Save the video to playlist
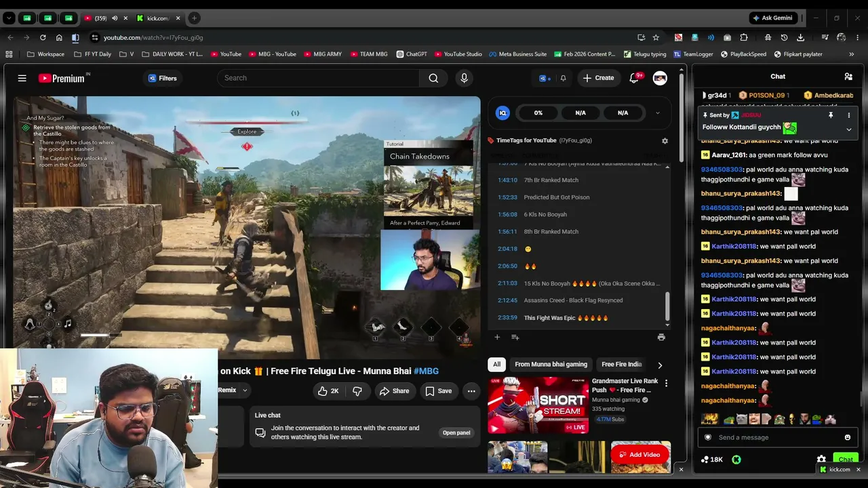The height and width of the screenshot is (488, 868). 438,391
